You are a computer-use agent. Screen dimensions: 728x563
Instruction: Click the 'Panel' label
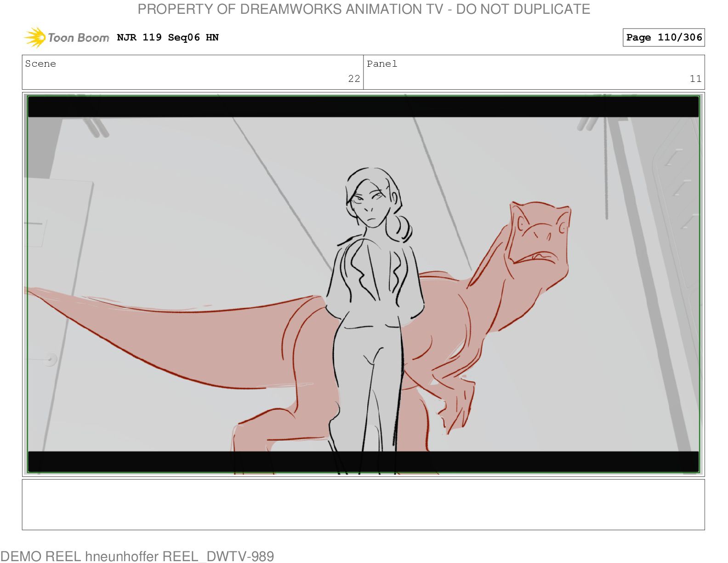(382, 64)
